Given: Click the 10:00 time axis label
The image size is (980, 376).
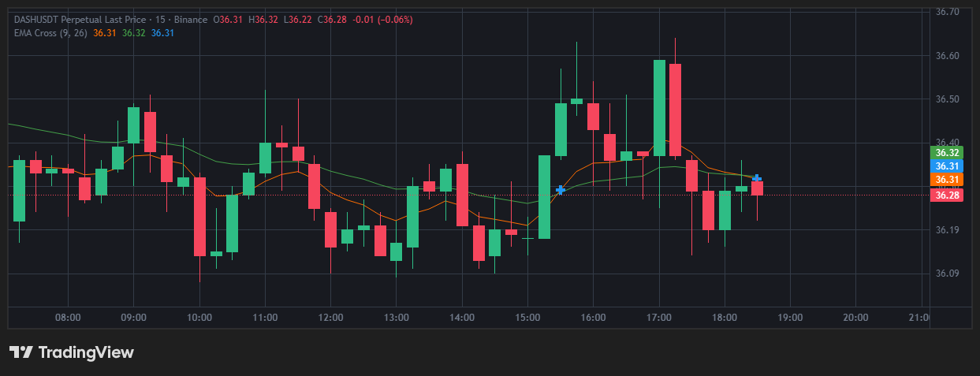Looking at the screenshot, I should [x=199, y=318].
